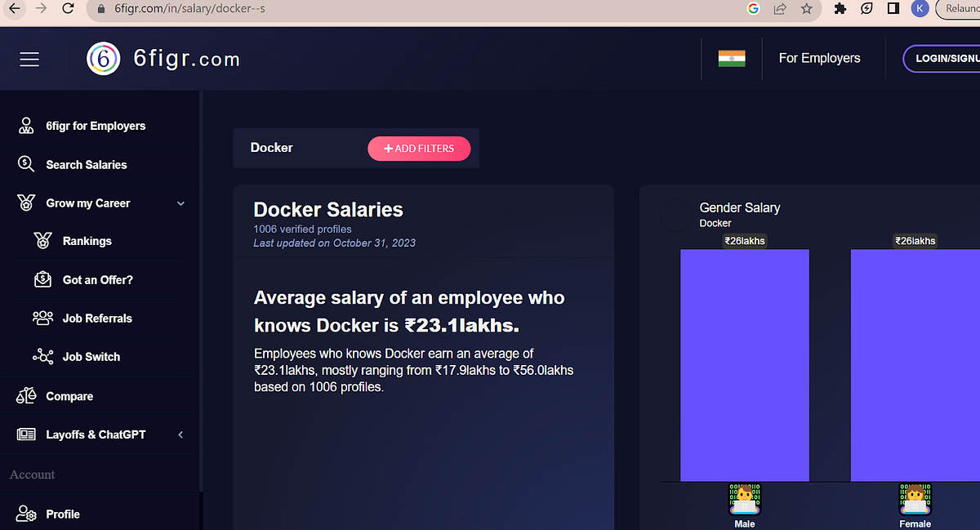
Task: Click the Average salary ₹23.1lakhs headline
Action: pos(409,311)
